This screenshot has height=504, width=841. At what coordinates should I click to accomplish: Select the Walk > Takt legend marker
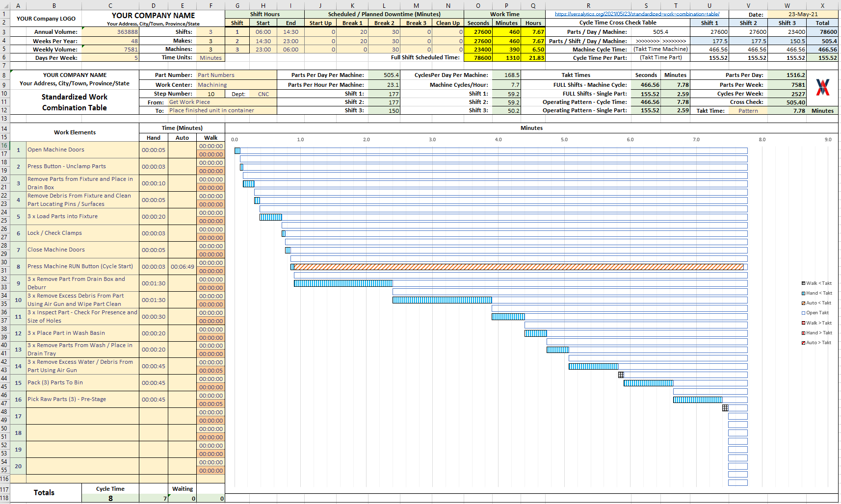pos(804,323)
